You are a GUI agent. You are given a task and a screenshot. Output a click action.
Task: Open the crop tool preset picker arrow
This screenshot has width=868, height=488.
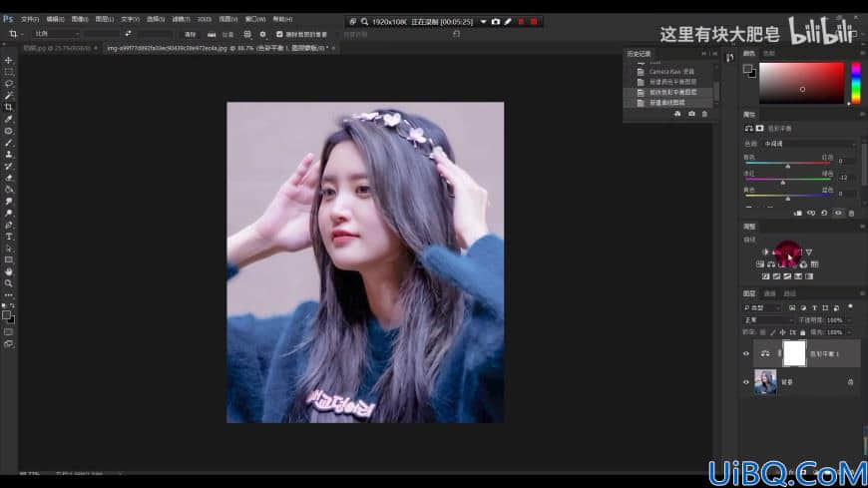click(x=22, y=34)
